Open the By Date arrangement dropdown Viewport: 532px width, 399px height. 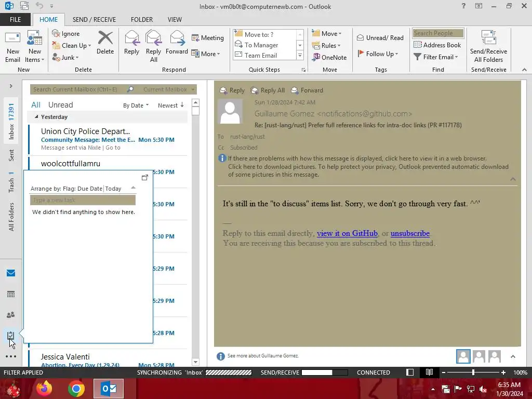(x=136, y=105)
